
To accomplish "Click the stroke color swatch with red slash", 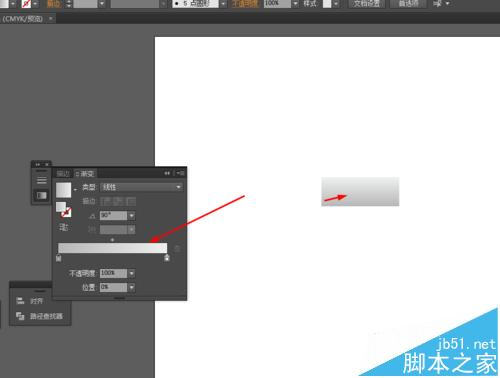I will click(x=26, y=3).
